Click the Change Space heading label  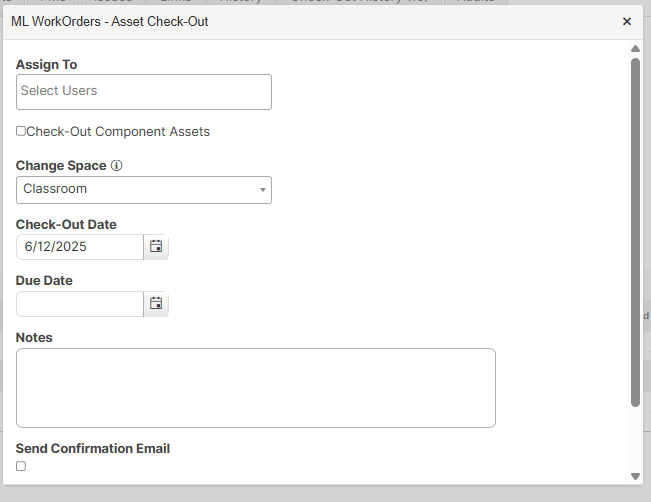point(61,166)
